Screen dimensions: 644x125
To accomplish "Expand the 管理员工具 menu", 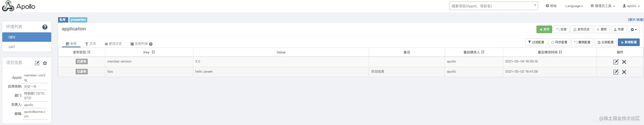I will [603, 6].
